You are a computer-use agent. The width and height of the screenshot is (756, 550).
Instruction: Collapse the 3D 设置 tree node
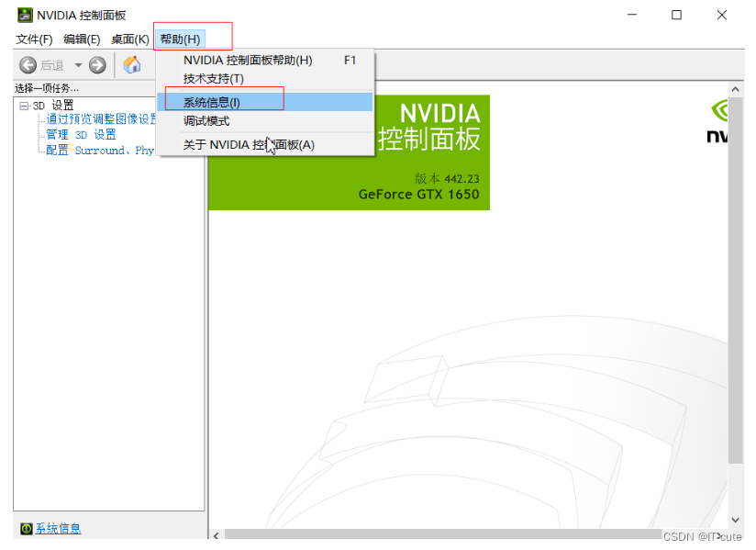tap(24, 106)
